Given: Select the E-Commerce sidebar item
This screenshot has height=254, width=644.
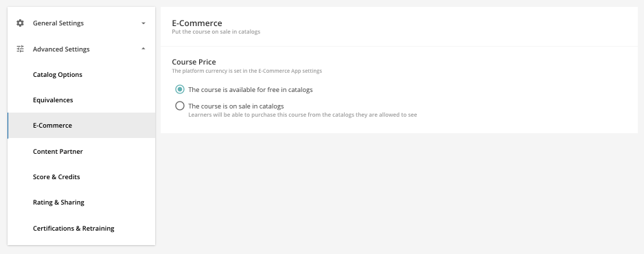Looking at the screenshot, I should pyautogui.click(x=81, y=125).
